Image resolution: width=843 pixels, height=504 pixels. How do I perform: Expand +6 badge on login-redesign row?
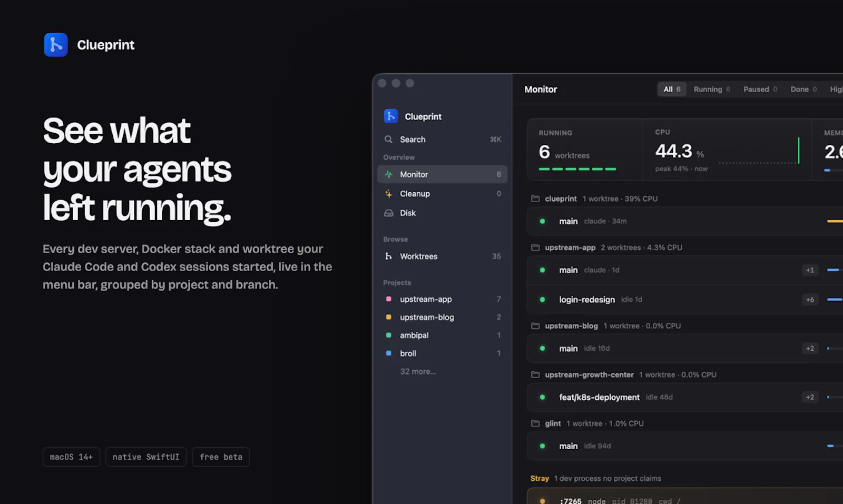pos(810,300)
